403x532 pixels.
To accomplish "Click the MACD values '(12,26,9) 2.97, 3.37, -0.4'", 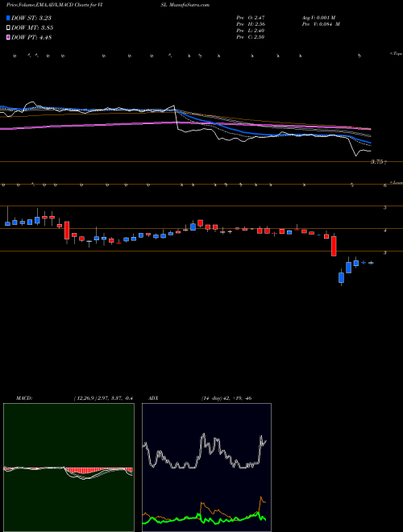I will (103, 398).
